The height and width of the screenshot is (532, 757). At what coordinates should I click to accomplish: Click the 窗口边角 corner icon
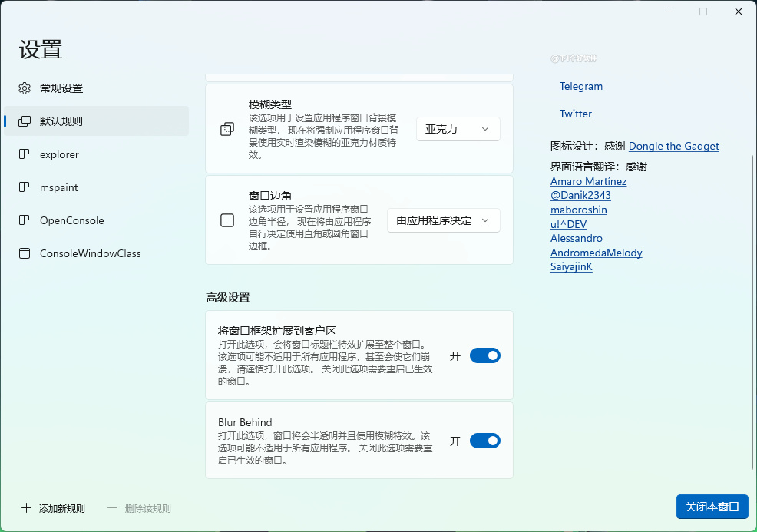[227, 220]
